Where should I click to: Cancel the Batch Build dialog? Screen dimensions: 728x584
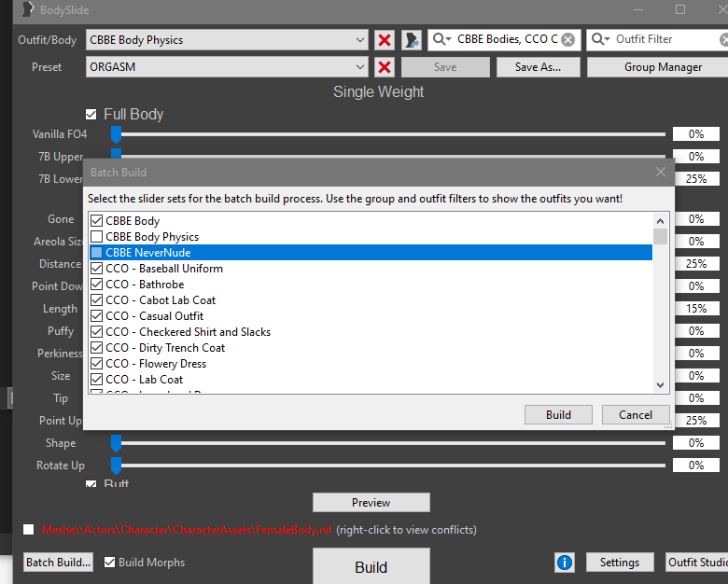point(635,415)
